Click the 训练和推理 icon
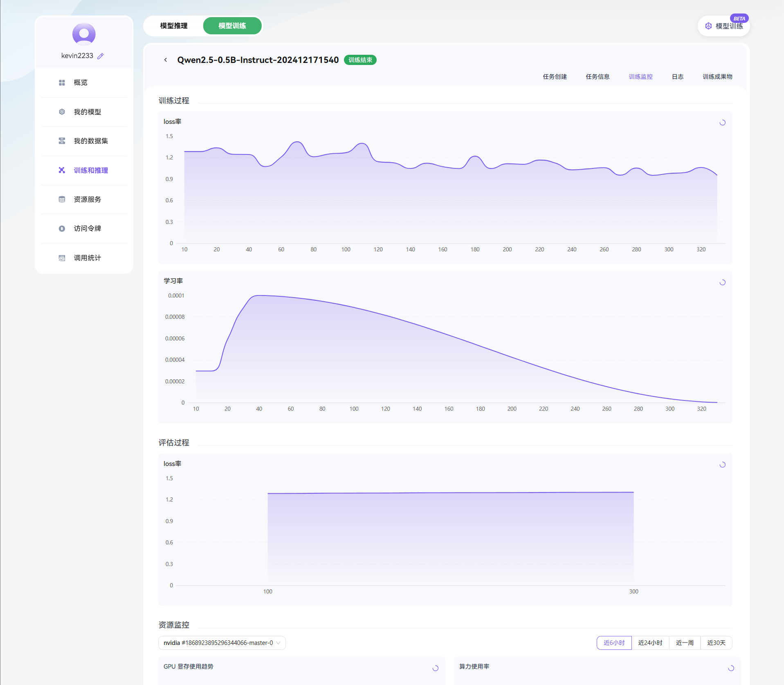 [x=62, y=170]
